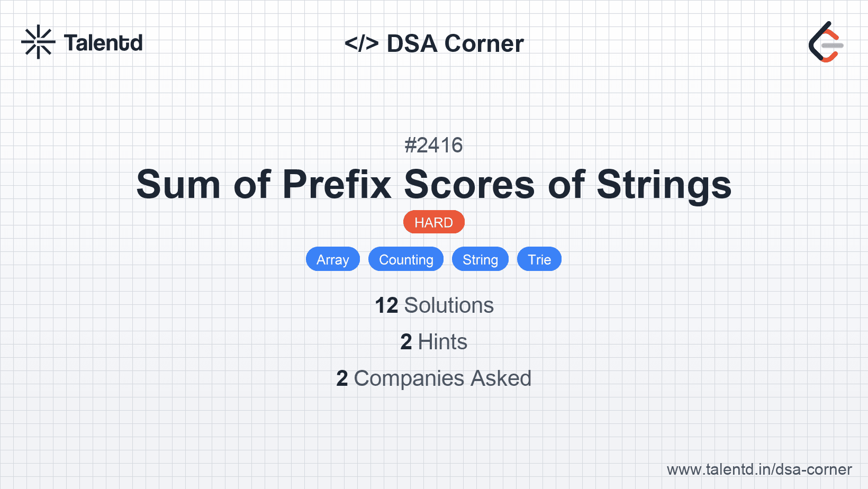The height and width of the screenshot is (489, 868).
Task: Select the DSA Corner heading text
Action: pos(455,43)
